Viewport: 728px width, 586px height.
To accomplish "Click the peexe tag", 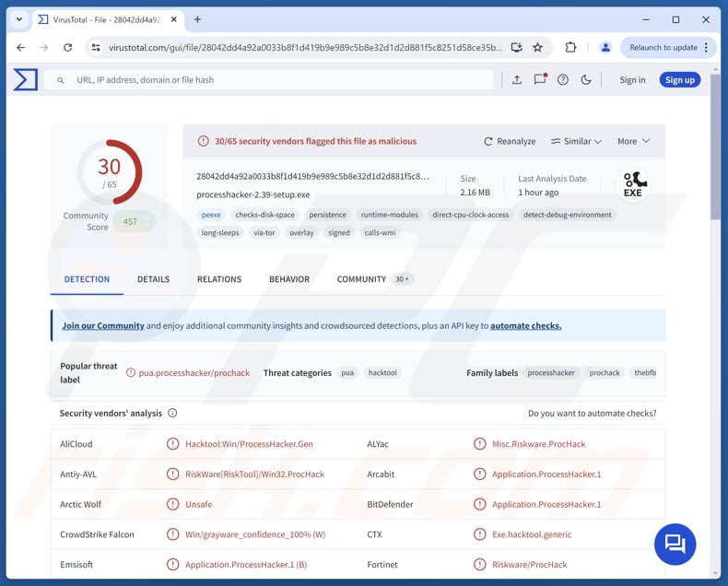I will (211, 215).
